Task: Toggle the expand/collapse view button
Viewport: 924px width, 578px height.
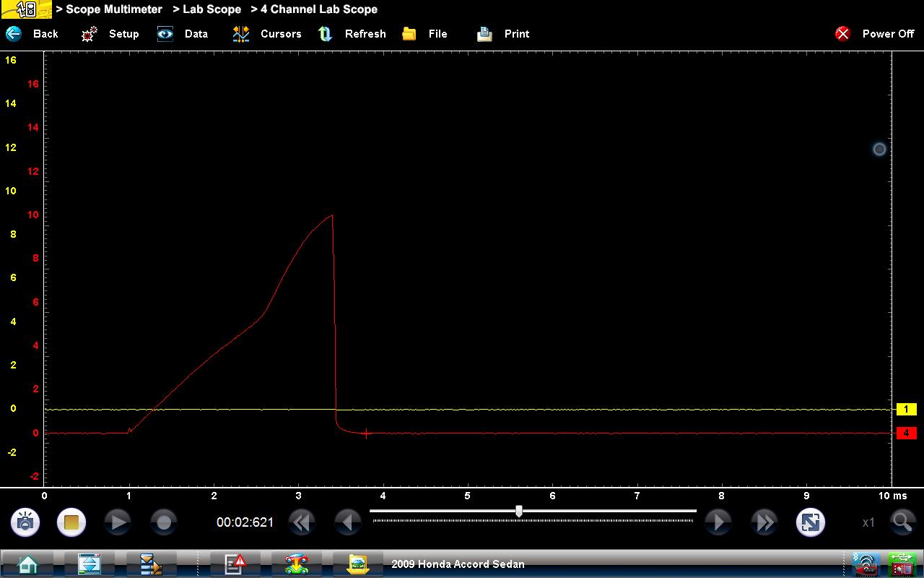Action: tap(811, 522)
